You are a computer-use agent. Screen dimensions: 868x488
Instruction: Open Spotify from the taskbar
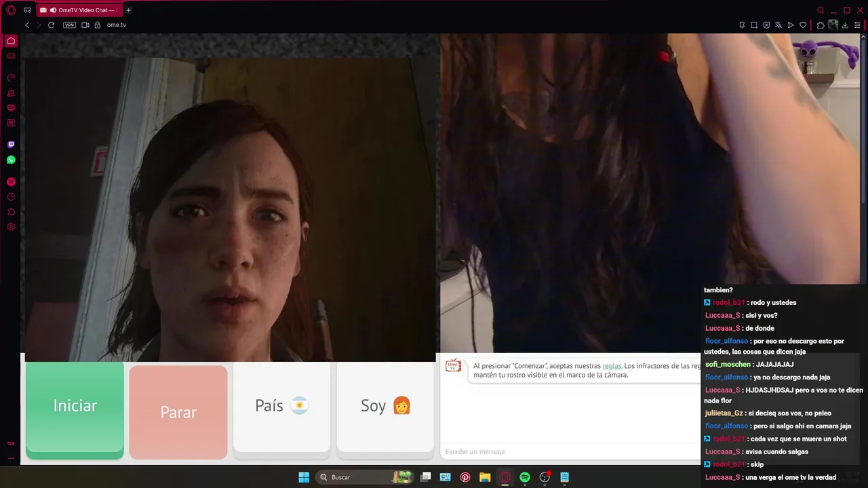click(x=525, y=477)
